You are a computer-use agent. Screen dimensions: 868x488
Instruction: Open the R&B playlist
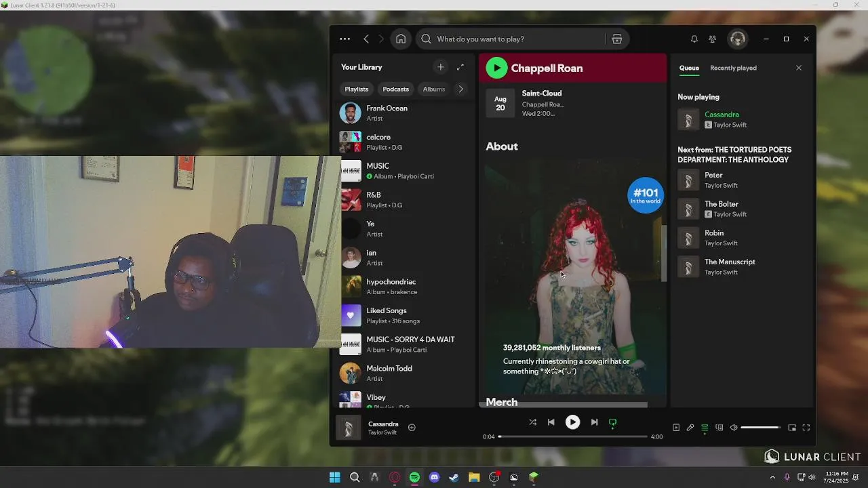tap(405, 199)
